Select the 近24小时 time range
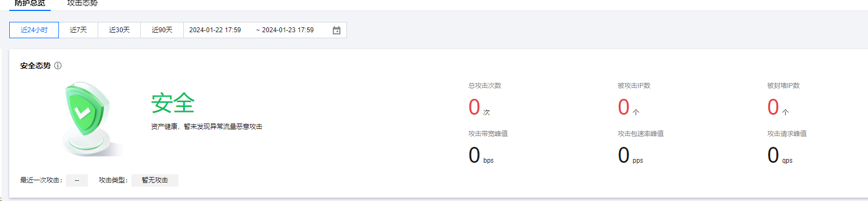868x201 pixels. 34,30
